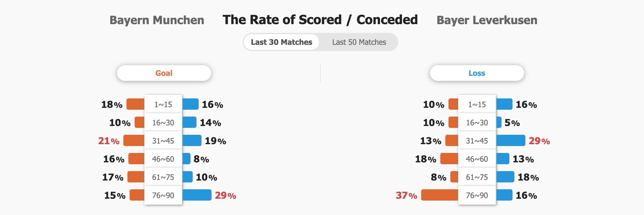Click the 1~15 minute label under Goal

tap(163, 104)
